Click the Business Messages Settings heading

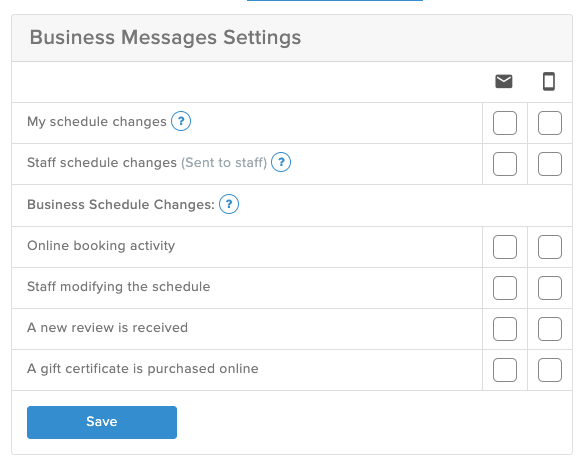165,38
